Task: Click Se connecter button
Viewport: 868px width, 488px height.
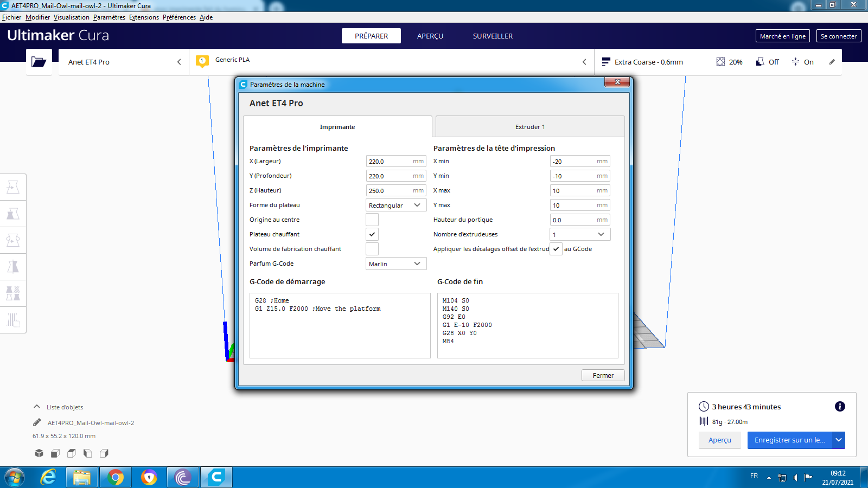Action: tap(839, 36)
